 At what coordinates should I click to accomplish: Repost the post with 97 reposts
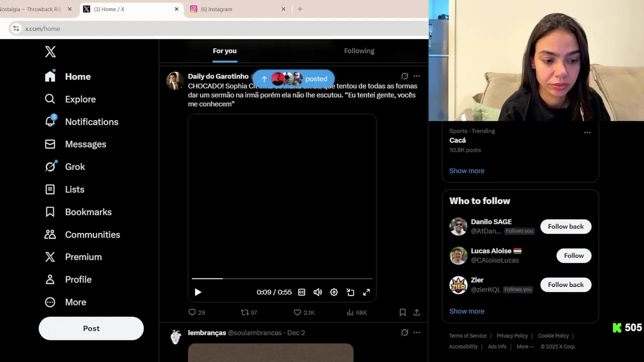[249, 312]
